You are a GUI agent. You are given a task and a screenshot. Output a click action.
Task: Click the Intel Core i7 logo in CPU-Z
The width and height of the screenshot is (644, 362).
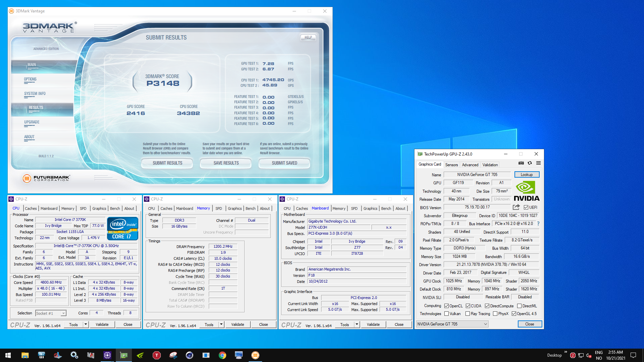point(122,229)
